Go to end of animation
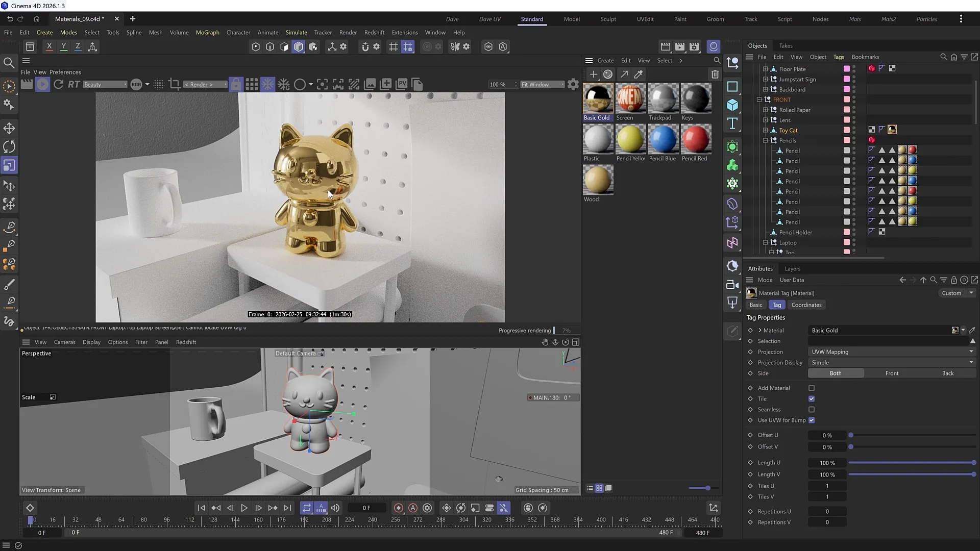This screenshot has height=551, width=980. click(x=287, y=508)
